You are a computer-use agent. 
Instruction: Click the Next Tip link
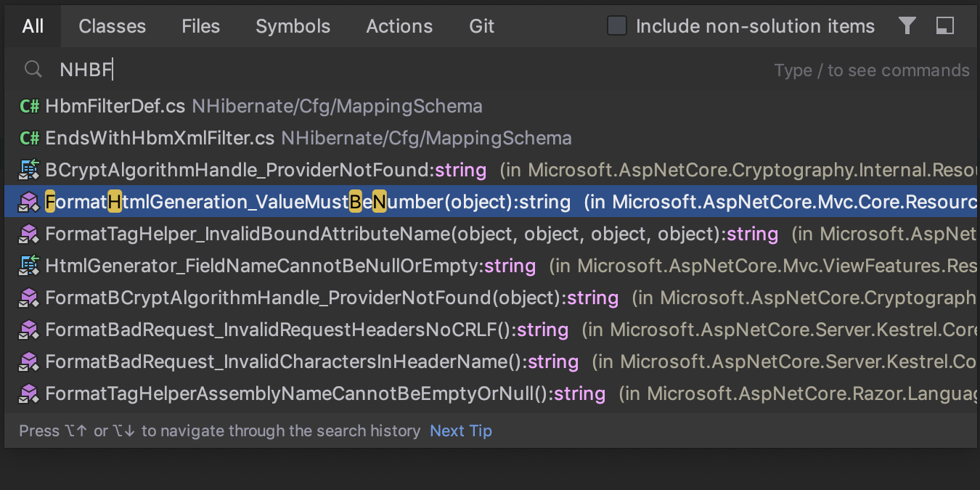[x=460, y=430]
